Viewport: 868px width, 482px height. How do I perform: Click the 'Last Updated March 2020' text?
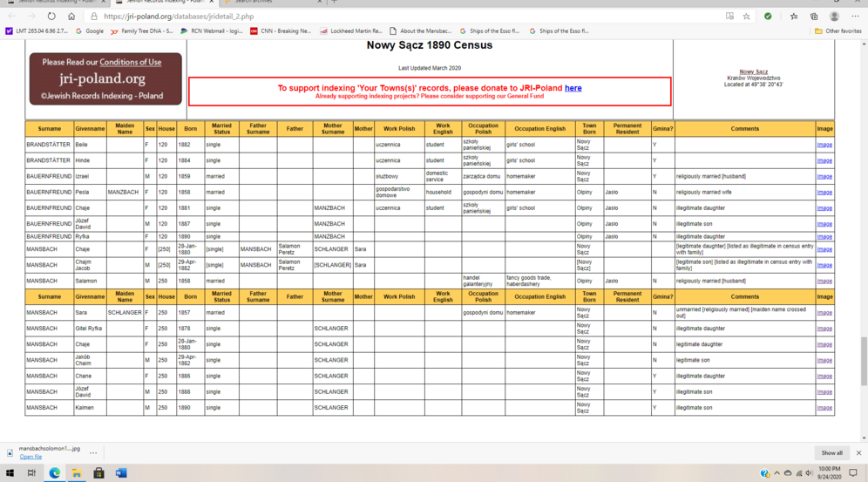tap(430, 68)
